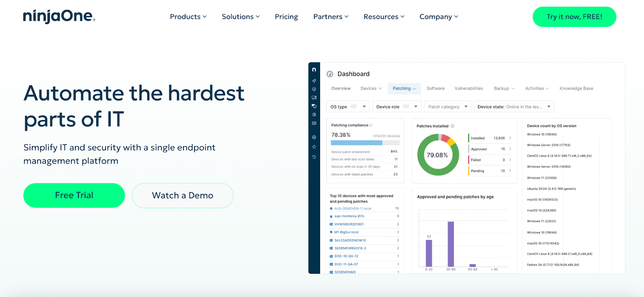Open the AUS-DEMOVEN-11.local device link
This screenshot has height=297, width=644.
pyautogui.click(x=353, y=209)
